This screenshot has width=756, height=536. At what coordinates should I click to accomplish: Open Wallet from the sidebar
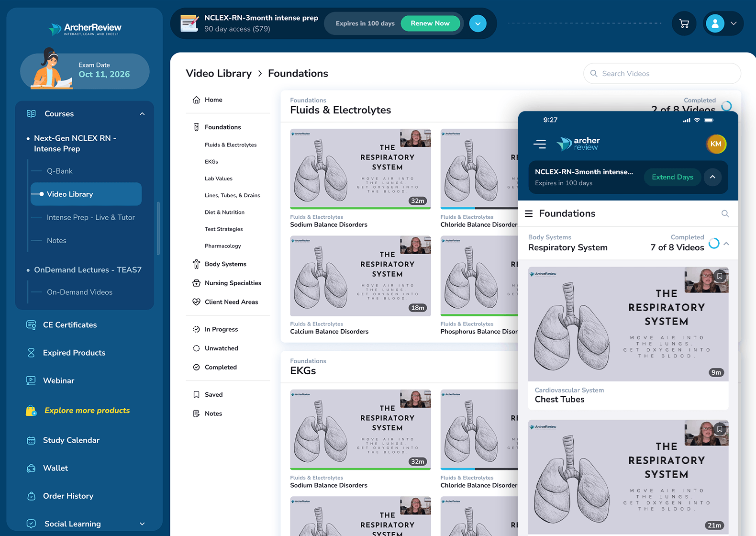[x=56, y=468]
